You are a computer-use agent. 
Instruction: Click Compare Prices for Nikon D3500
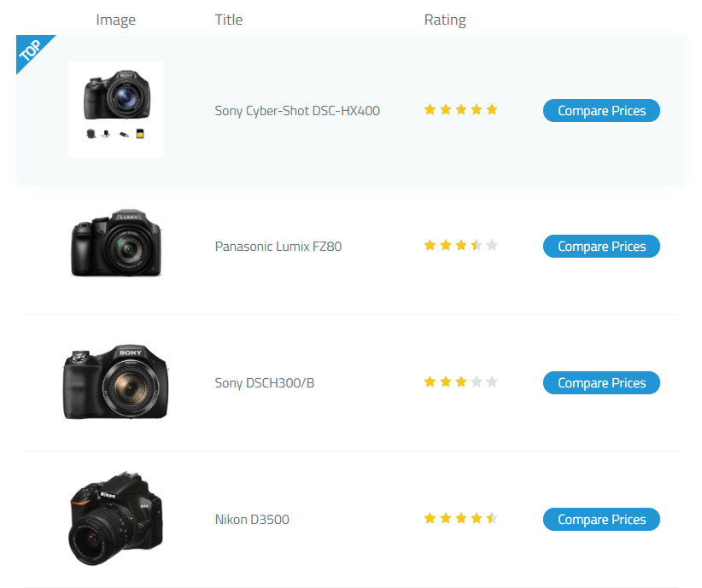pos(601,519)
